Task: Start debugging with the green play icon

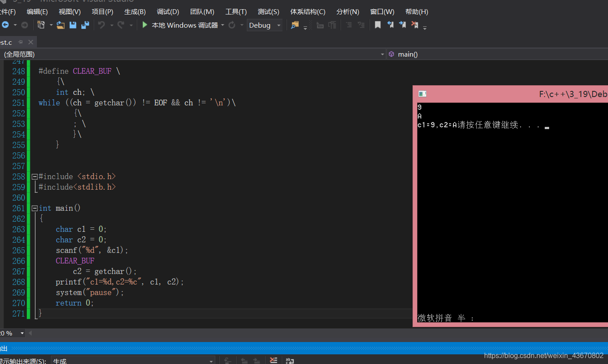Action: point(145,25)
